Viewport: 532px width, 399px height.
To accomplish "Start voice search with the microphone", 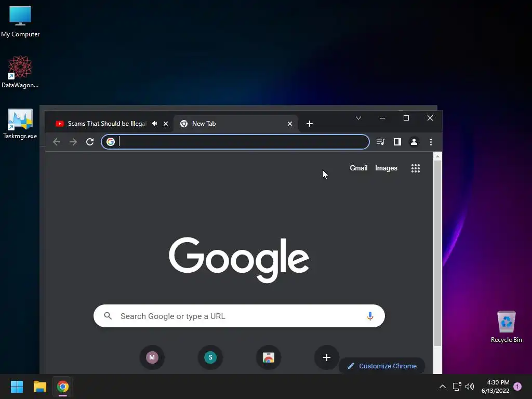I will click(x=370, y=316).
